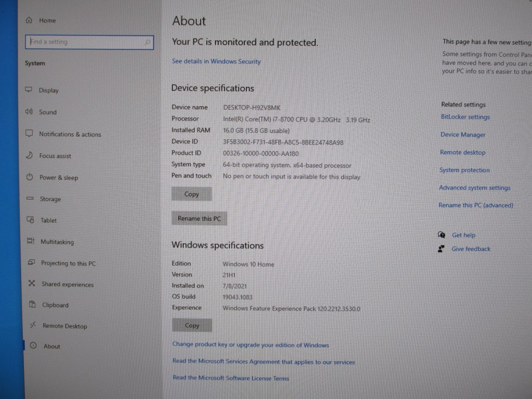This screenshot has width=532, height=399.
Task: Click Change product key or upgrade edition
Action: pos(250,345)
